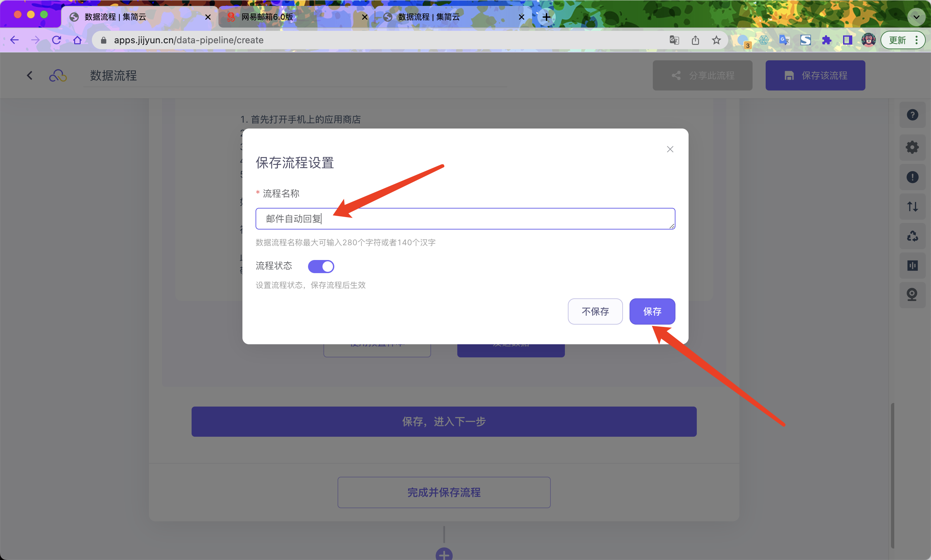Click the help question mark sidebar icon
The height and width of the screenshot is (560, 931).
(912, 115)
